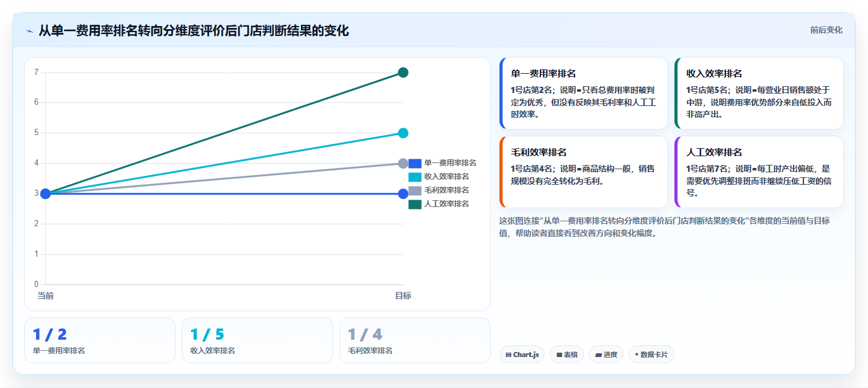Image resolution: width=868 pixels, height=388 pixels.
Task: Click the cyan data point at value 5
Action: click(x=403, y=133)
